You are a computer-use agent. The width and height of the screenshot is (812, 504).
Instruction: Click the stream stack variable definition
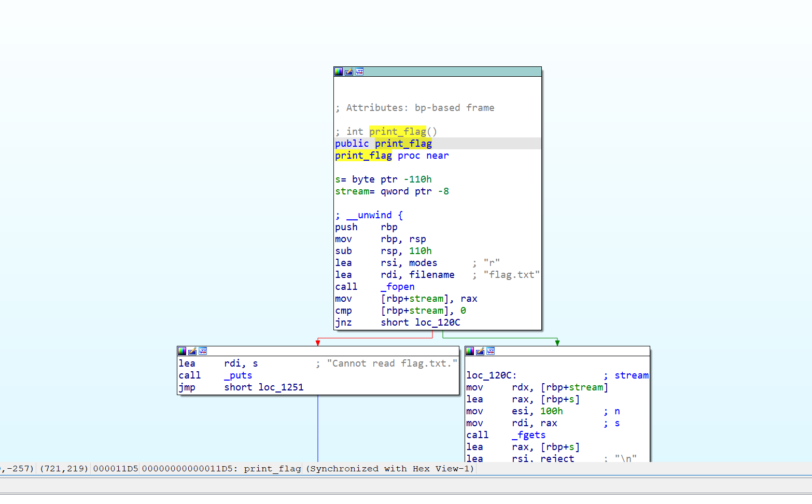[x=353, y=191]
